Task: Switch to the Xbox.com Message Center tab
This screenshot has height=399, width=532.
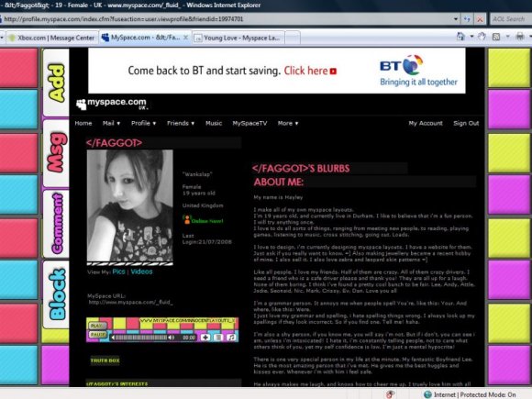Action: (52, 38)
